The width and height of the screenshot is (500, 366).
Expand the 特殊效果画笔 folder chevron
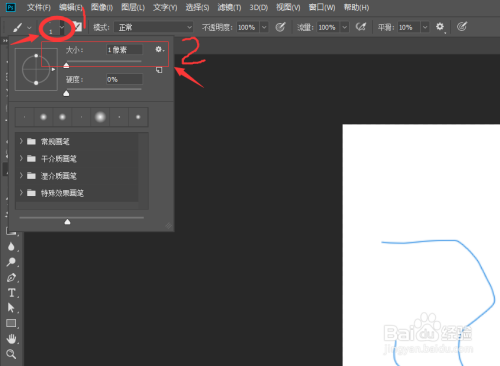(21, 193)
